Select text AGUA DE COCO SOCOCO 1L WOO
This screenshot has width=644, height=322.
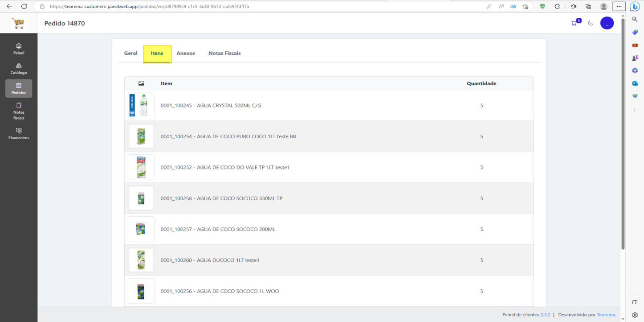coord(238,291)
